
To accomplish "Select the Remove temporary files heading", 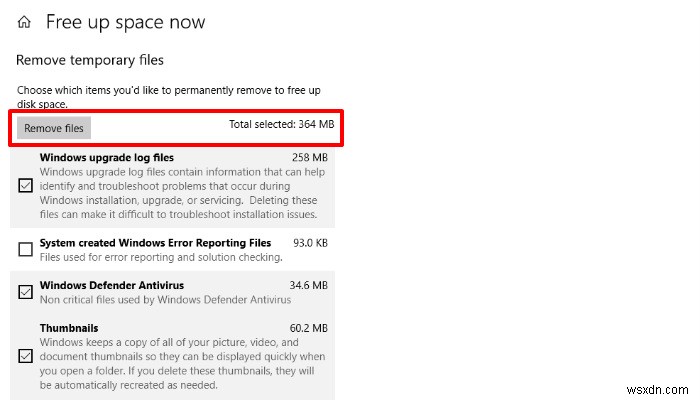I will pyautogui.click(x=90, y=60).
